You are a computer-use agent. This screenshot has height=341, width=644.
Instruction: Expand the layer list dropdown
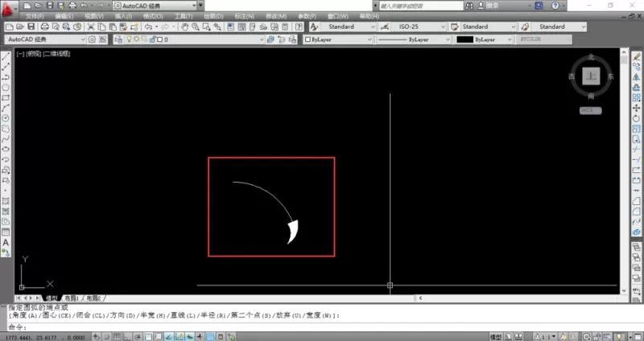click(x=262, y=39)
